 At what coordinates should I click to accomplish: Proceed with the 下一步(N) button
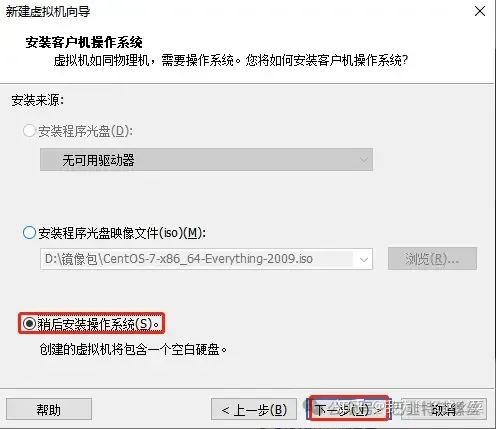click(349, 409)
